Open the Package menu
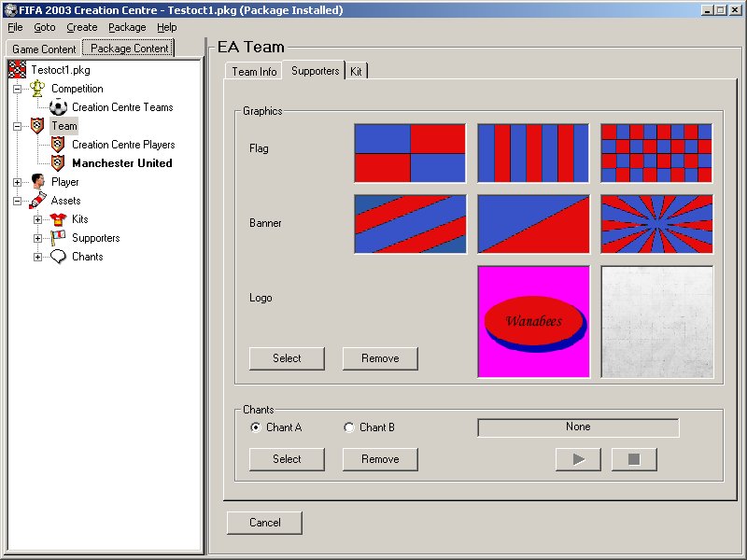747x560 pixels. tap(127, 27)
